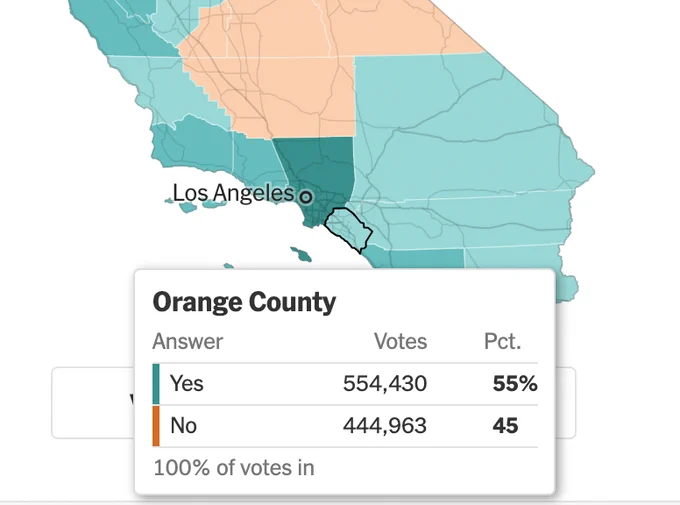Click Santa Catalina Island off the coast
This screenshot has height=505, width=680.
tap(301, 254)
